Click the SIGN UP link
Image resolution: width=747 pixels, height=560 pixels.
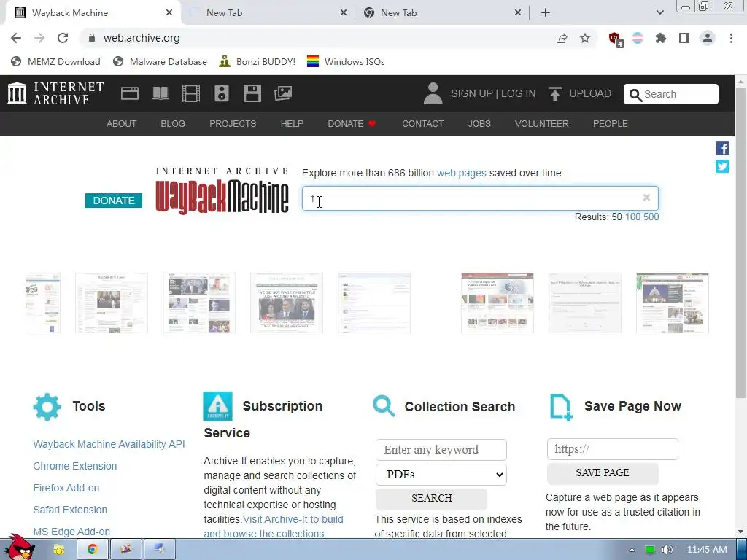[x=472, y=93]
